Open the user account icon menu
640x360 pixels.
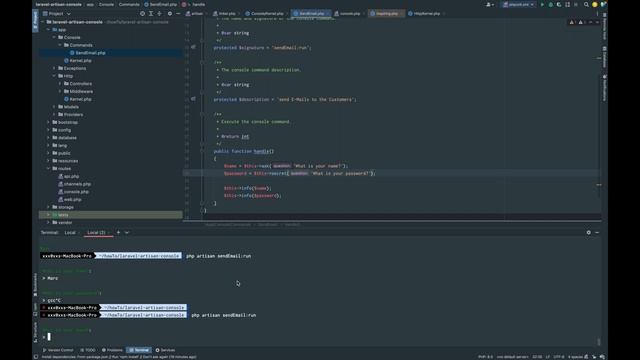[489, 4]
